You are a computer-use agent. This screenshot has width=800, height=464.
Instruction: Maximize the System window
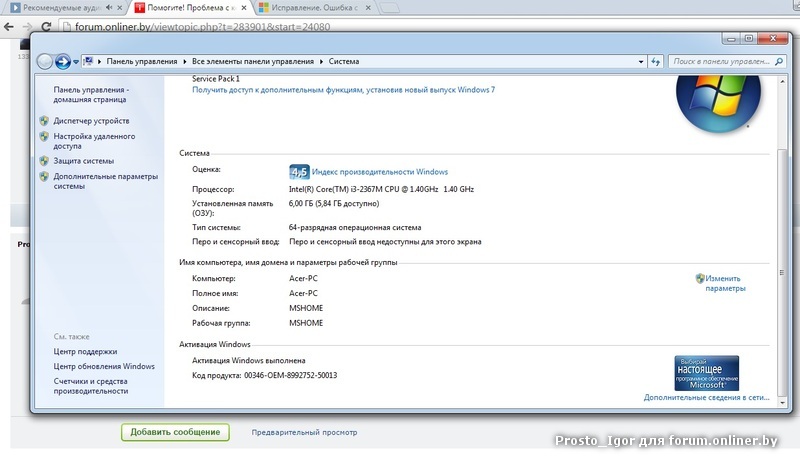749,39
